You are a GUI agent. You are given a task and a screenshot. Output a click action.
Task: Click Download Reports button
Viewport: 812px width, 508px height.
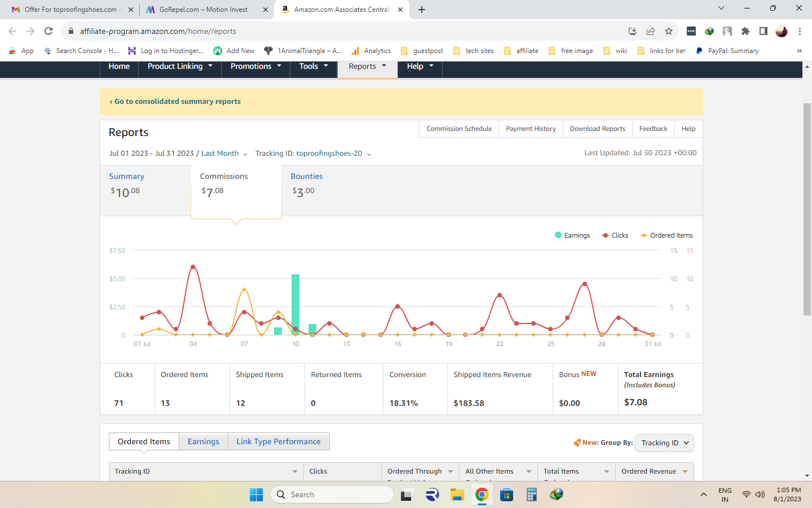[597, 129]
